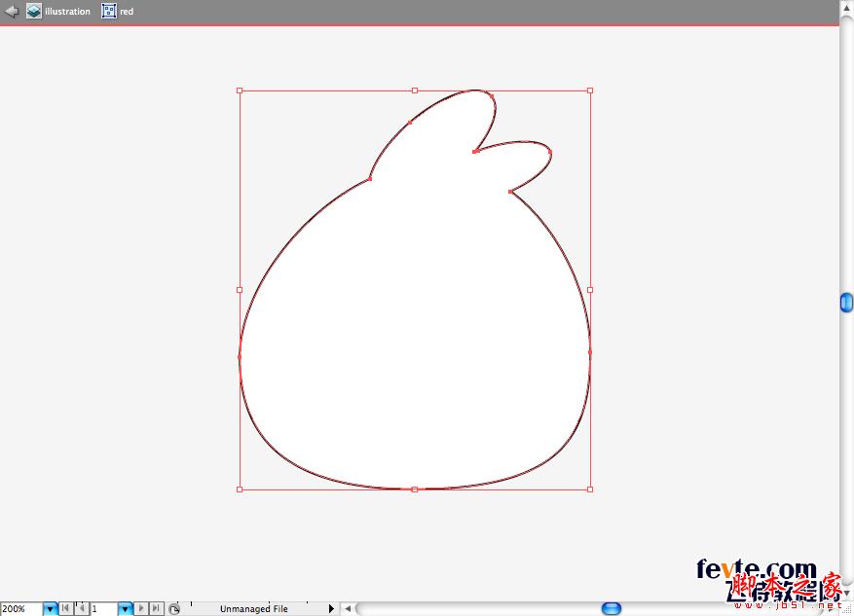Click the middle-right bounding box handle
This screenshot has width=854, height=616.
(x=590, y=290)
